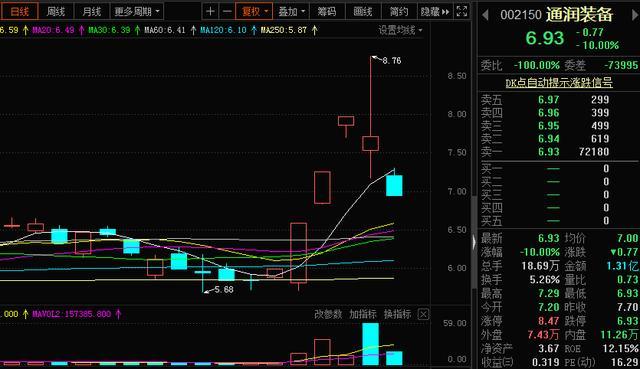Screen dimensions: 640x369
Task: Click the 外盘 7.43万 value
Action: (x=543, y=335)
